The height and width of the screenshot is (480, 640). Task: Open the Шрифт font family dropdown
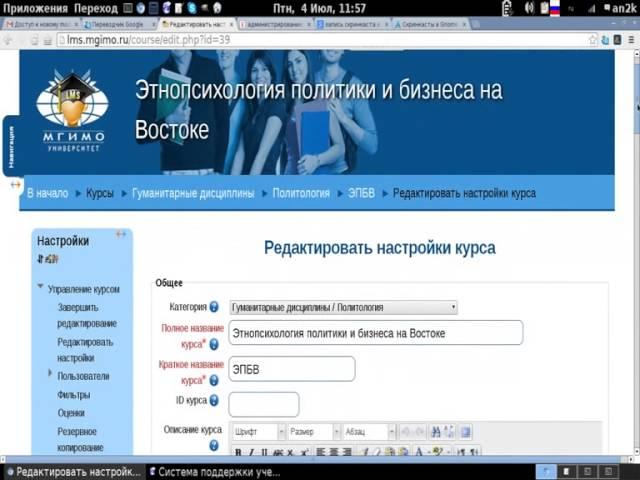(x=259, y=432)
